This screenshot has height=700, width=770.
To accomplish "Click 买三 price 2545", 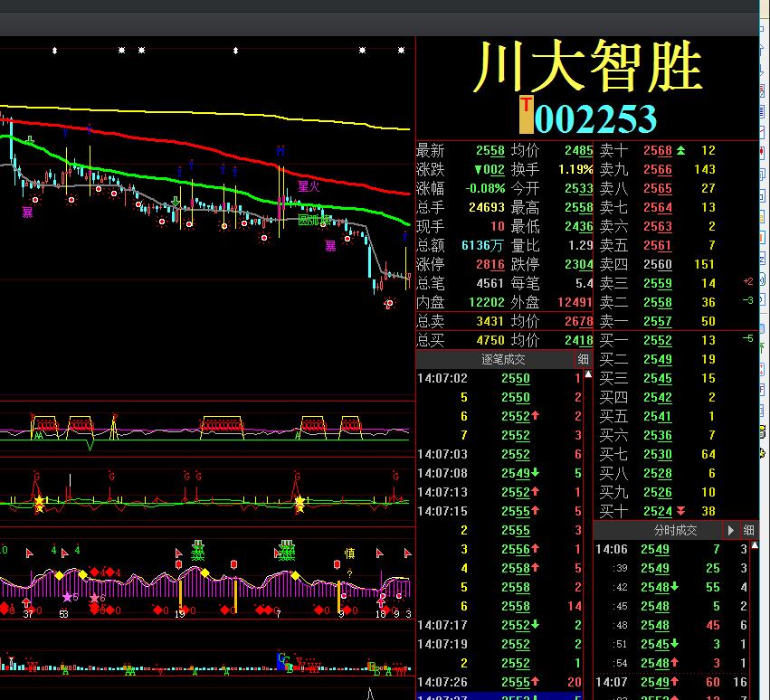I will (x=658, y=378).
